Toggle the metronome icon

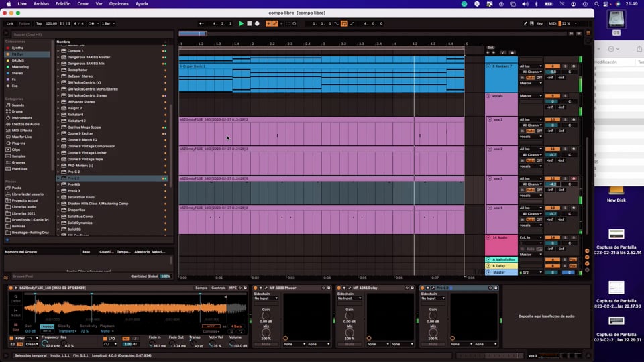92,24
